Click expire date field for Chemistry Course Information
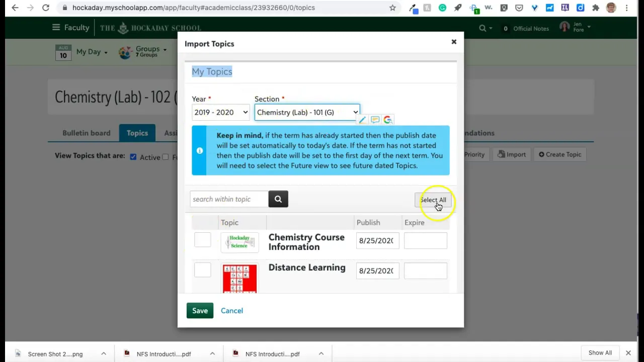 (426, 240)
